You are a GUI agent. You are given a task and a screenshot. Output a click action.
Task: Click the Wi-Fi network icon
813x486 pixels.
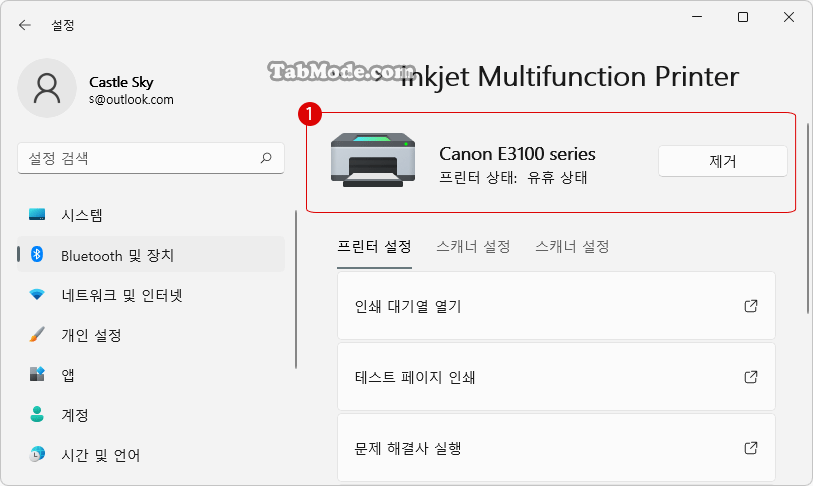37,294
